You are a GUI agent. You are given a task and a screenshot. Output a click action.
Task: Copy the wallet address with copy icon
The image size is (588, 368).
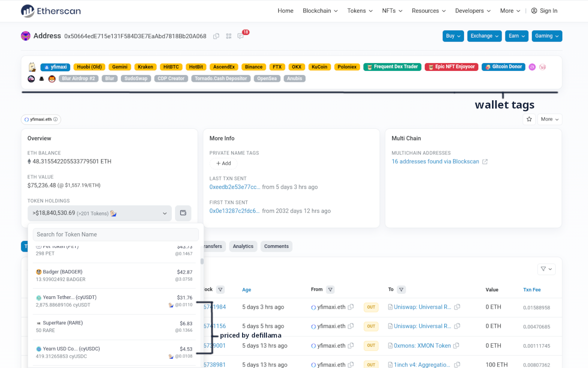[x=216, y=36]
